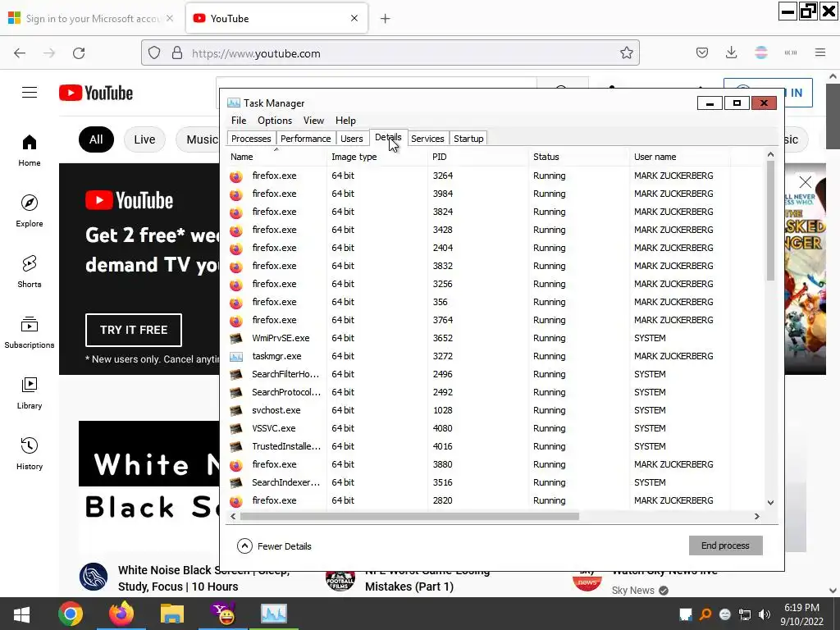The width and height of the screenshot is (840, 630).
Task: Open the Pocket save icon in toolbar
Action: pos(702,52)
